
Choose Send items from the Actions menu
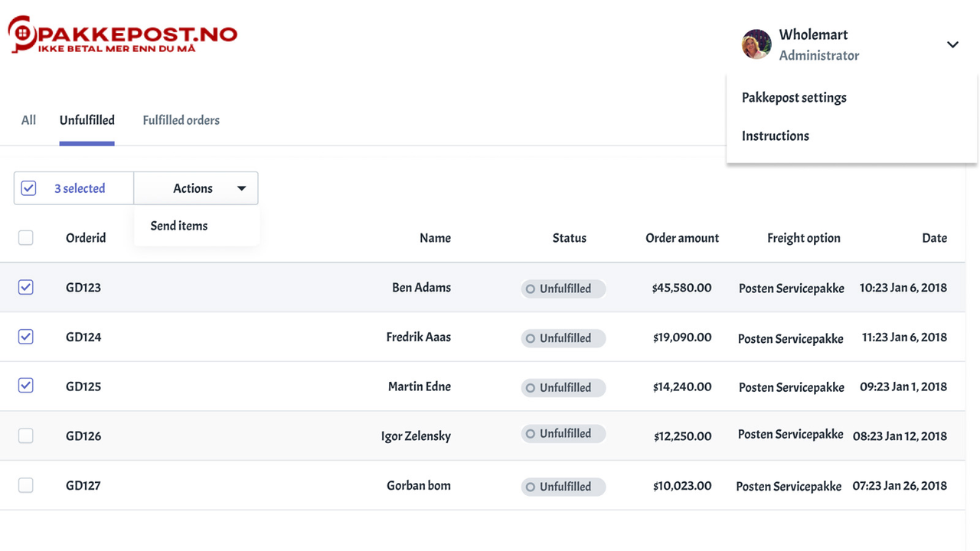pyautogui.click(x=178, y=226)
